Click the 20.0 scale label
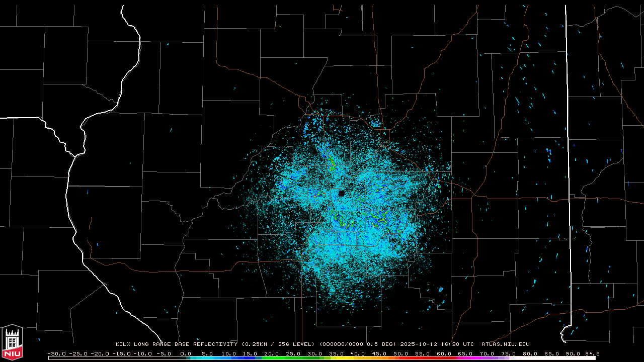Screen dimensions: 644x362 pyautogui.click(x=272, y=353)
